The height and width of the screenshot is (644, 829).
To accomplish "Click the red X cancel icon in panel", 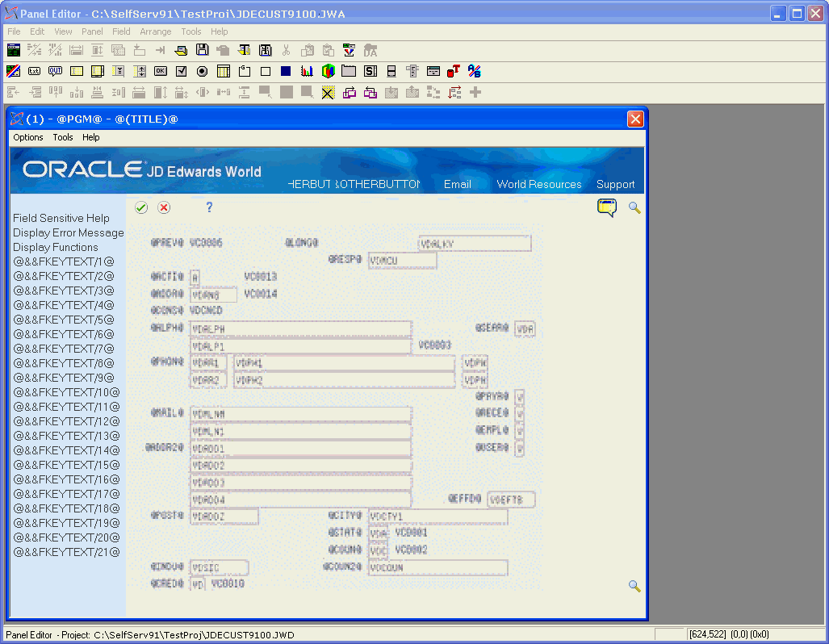I will tap(164, 207).
